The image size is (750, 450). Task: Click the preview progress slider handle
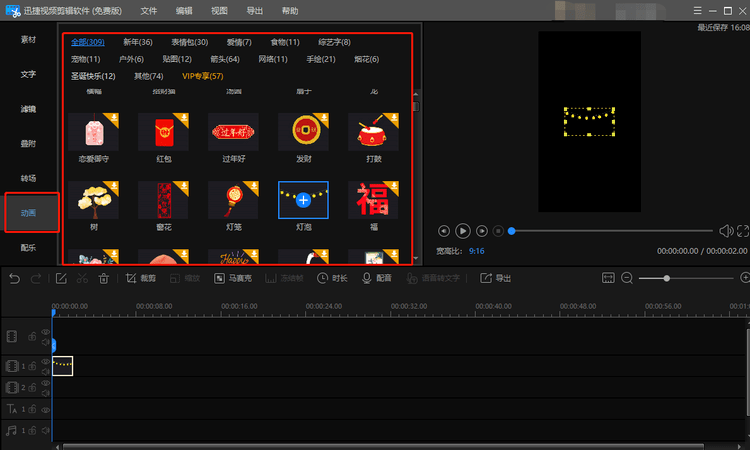(511, 231)
